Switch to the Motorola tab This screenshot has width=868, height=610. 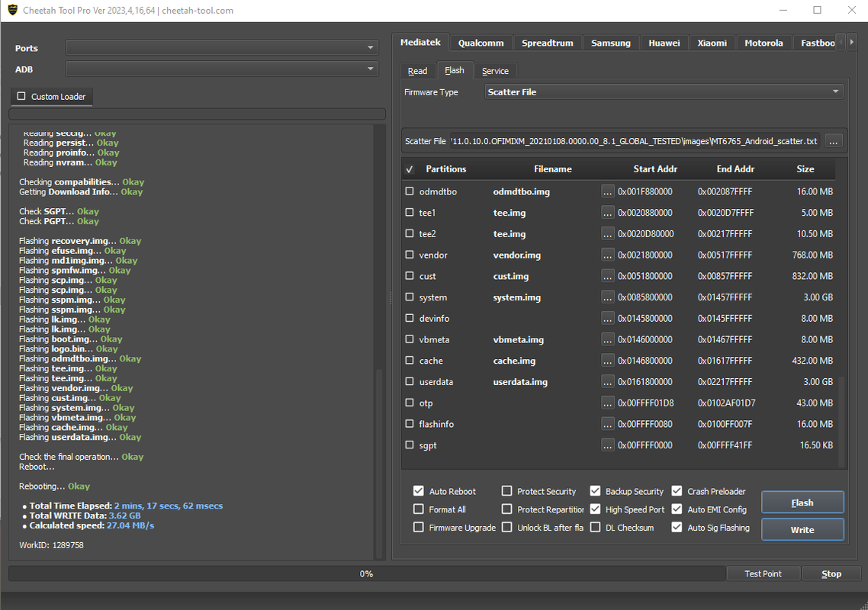pyautogui.click(x=764, y=43)
